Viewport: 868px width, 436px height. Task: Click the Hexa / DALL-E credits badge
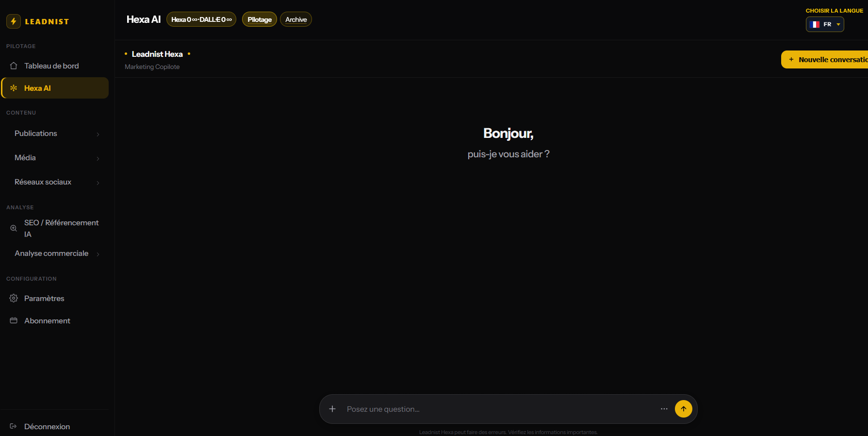click(201, 19)
